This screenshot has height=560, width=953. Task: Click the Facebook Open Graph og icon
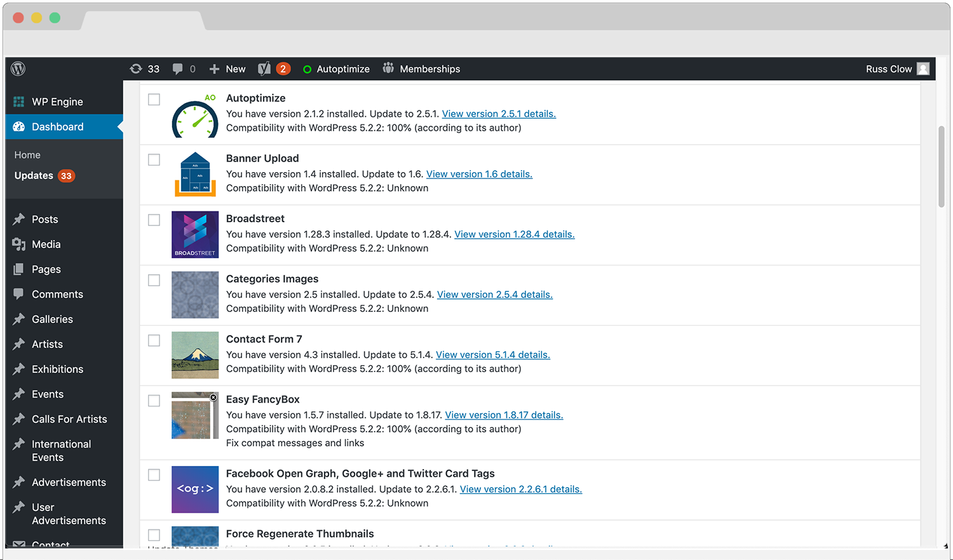pyautogui.click(x=195, y=490)
